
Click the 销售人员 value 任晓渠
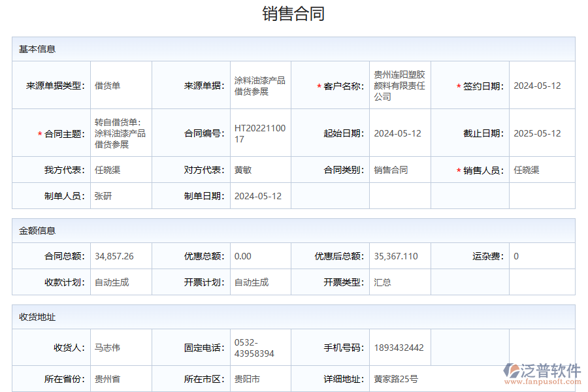[527, 169]
